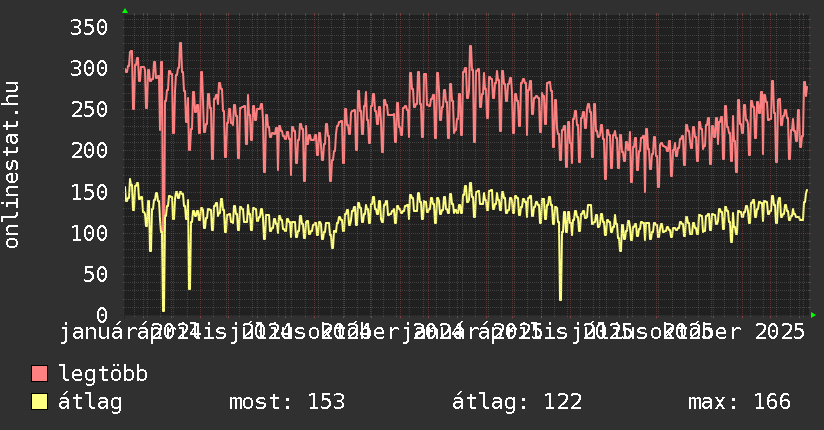
Task: Click the yellow átlag legend swatch
Action: (40, 402)
